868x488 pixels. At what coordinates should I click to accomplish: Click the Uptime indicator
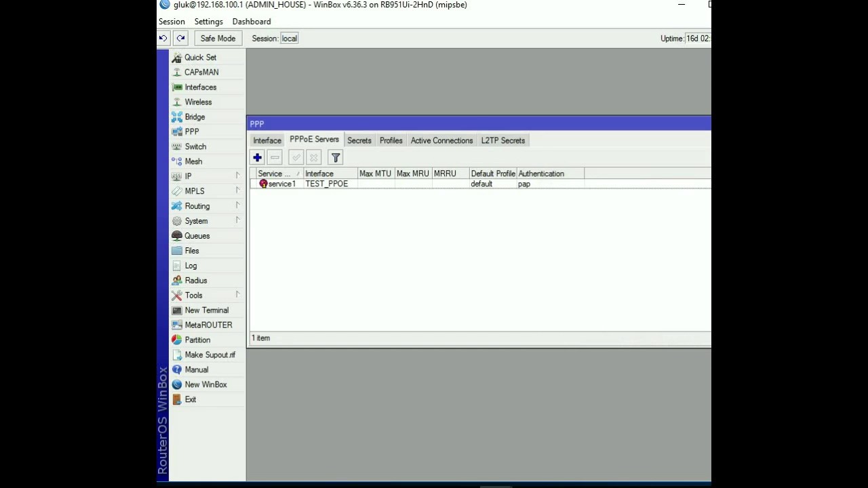point(686,39)
